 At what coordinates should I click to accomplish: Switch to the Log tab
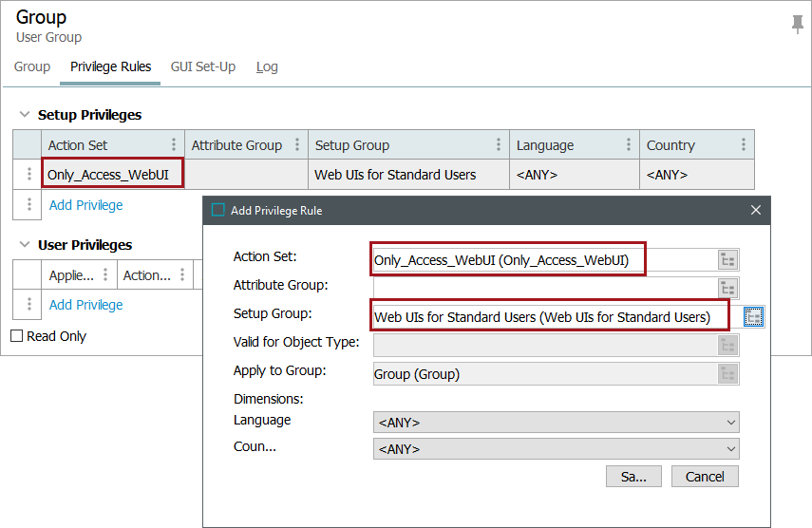point(267,67)
